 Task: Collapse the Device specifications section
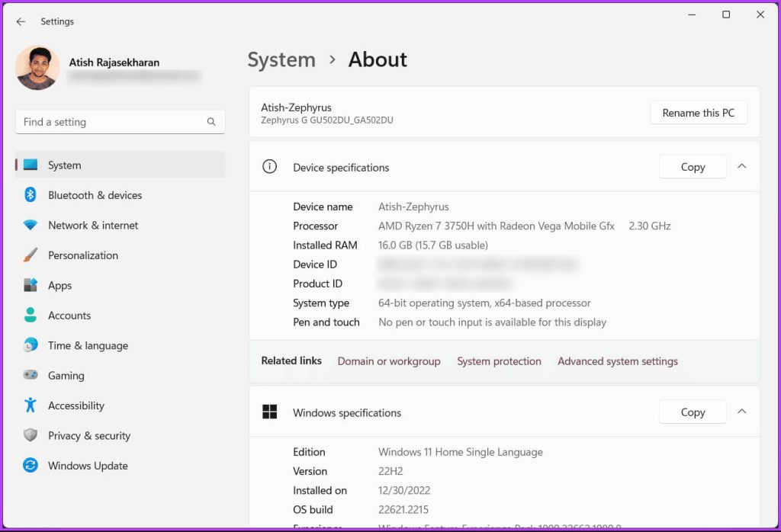pyautogui.click(x=741, y=167)
